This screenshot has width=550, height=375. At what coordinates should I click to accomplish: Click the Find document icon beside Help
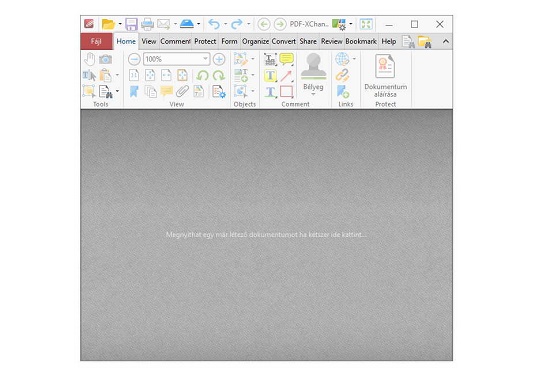(408, 42)
